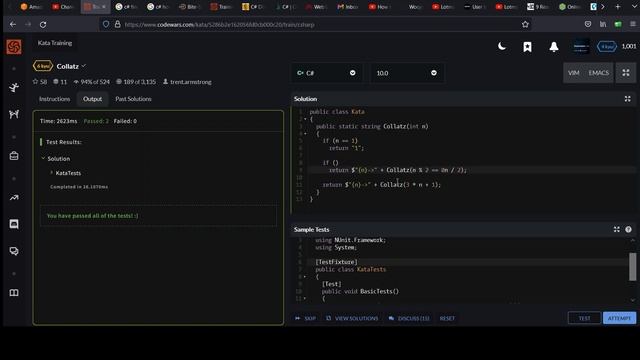Show the list all tabs chevron

click(633, 7)
